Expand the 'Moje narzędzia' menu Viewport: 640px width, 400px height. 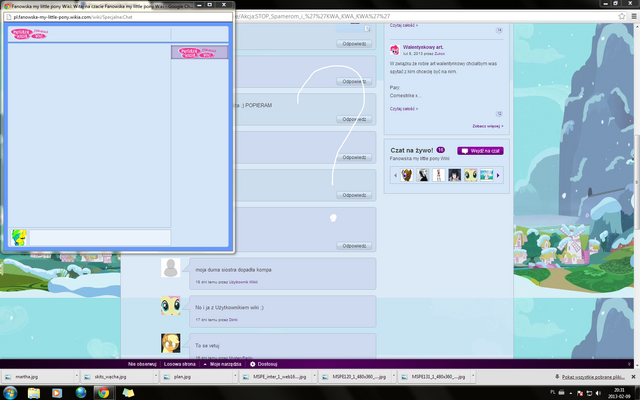(222, 364)
